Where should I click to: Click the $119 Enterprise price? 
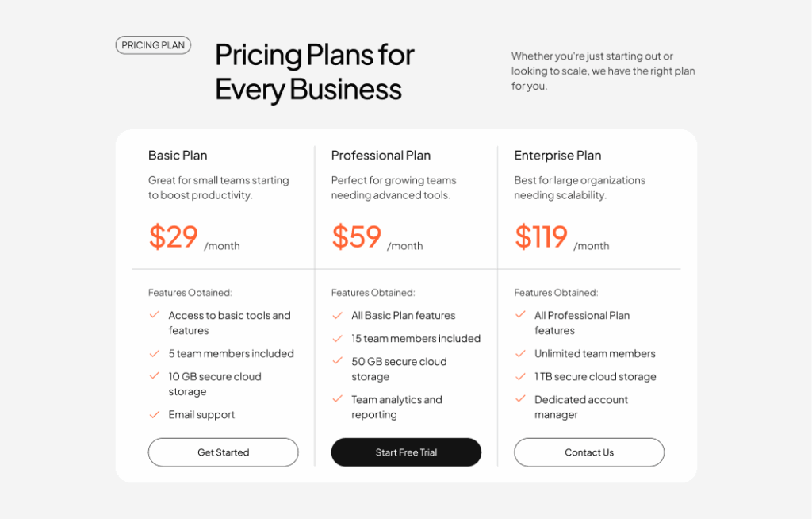coord(541,237)
